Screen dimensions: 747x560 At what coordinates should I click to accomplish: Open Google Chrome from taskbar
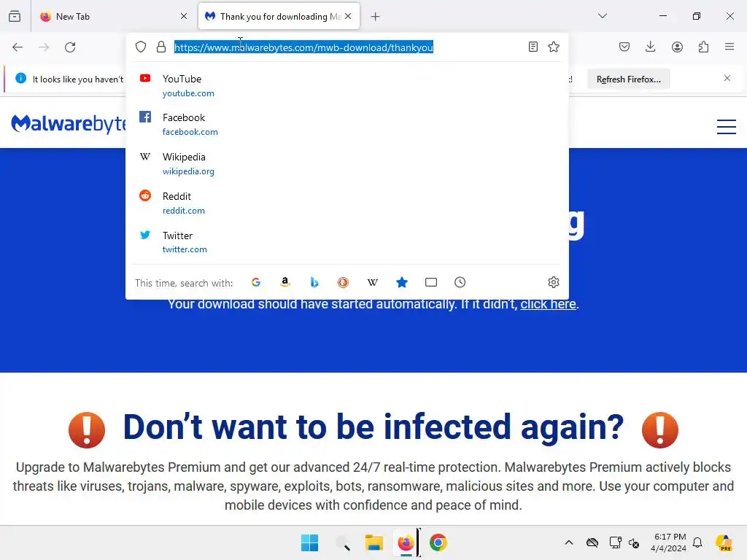(438, 542)
